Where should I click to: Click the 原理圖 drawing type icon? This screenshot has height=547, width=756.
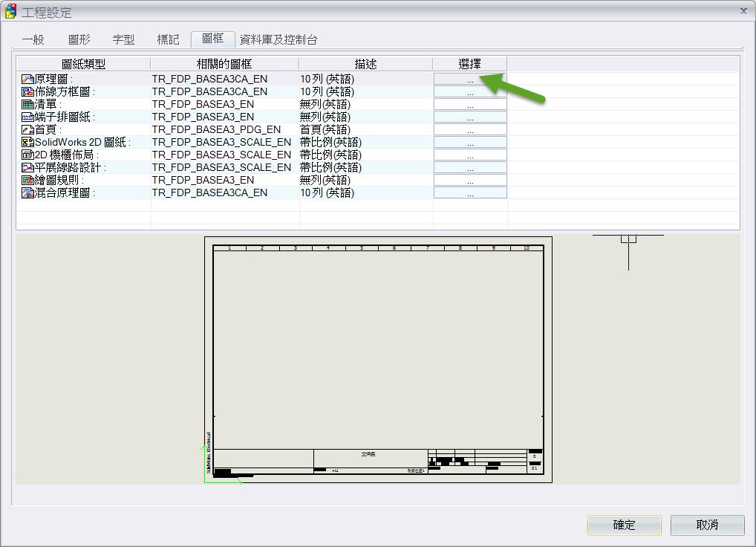pos(27,79)
